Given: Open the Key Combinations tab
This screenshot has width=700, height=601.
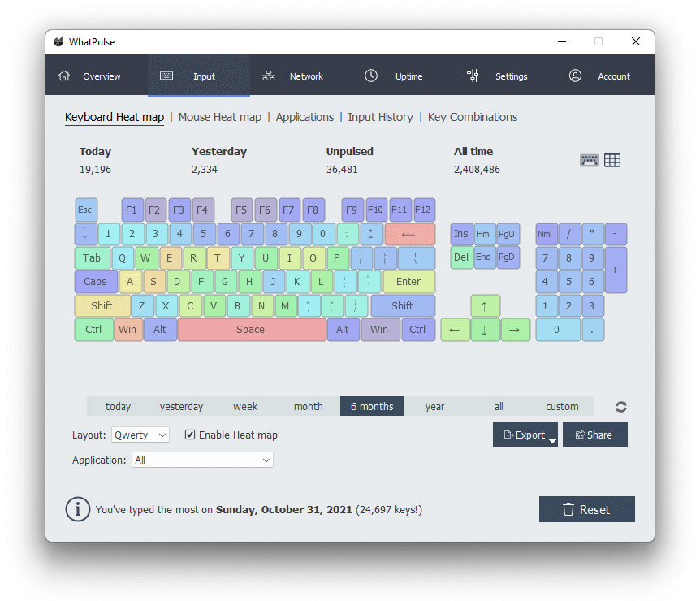Looking at the screenshot, I should click(x=472, y=117).
